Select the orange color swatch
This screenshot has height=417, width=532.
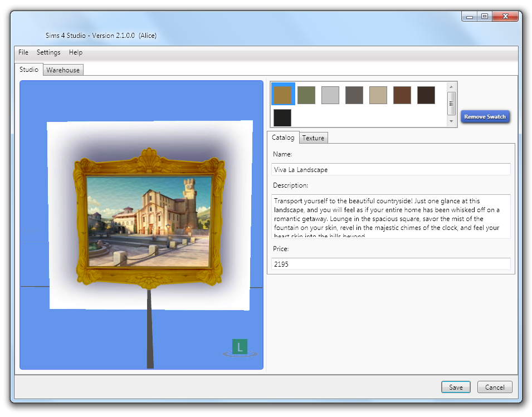coord(283,94)
